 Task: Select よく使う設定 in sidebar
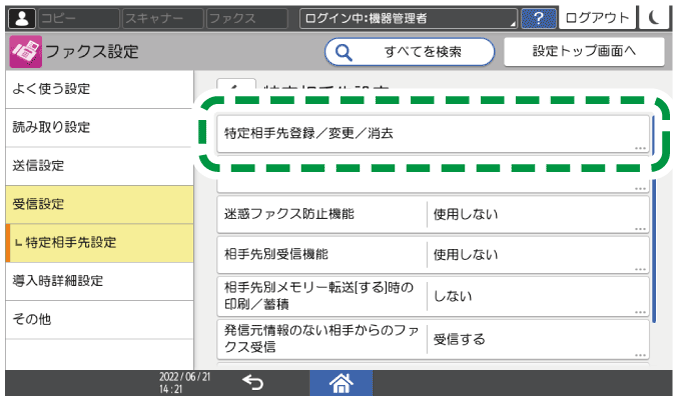pos(99,89)
